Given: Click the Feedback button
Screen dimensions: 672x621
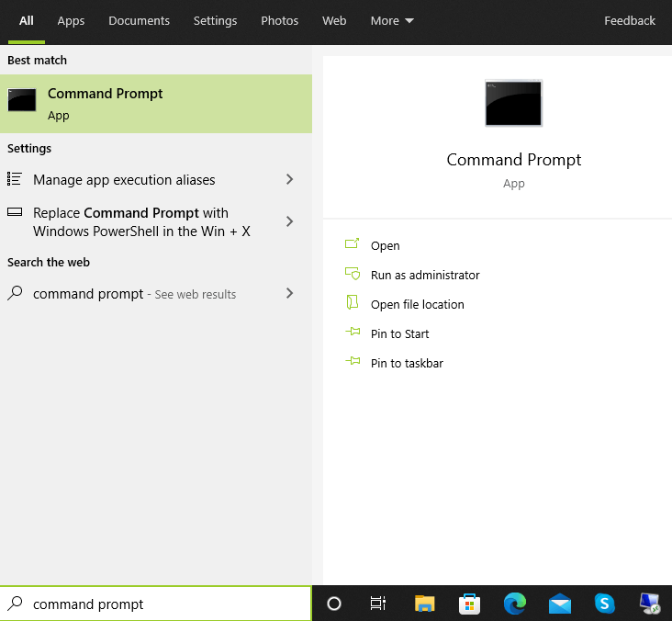Looking at the screenshot, I should click(x=630, y=20).
